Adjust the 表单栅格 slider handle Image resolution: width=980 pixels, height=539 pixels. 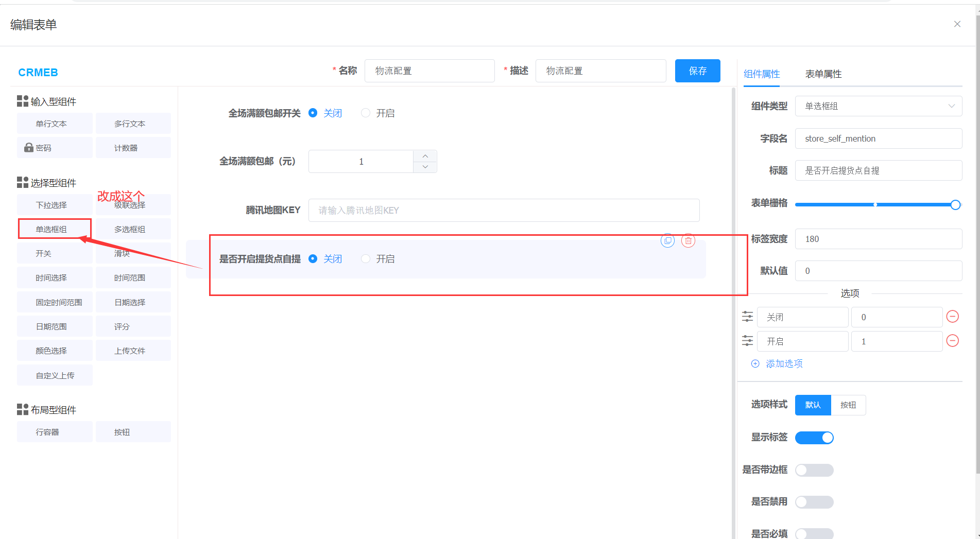click(x=955, y=205)
